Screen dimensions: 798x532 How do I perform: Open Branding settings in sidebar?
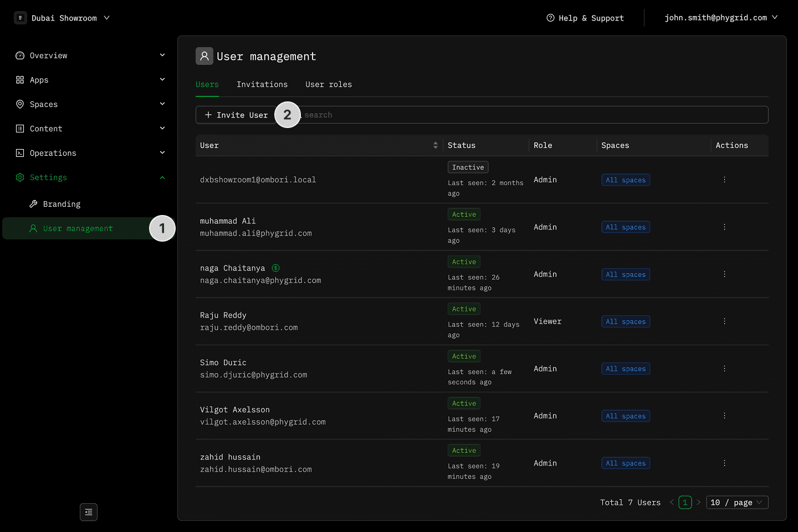(62, 204)
